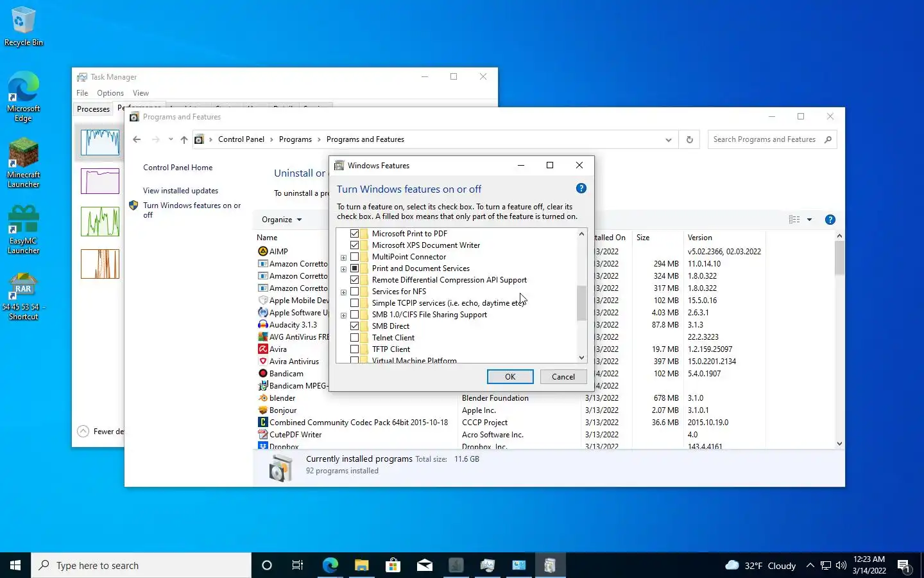This screenshot has height=578, width=924.
Task: Enable Services for NFS checkbox
Action: coord(354,291)
